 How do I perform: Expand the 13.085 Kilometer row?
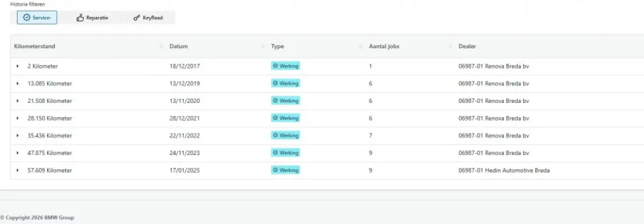[18, 84]
